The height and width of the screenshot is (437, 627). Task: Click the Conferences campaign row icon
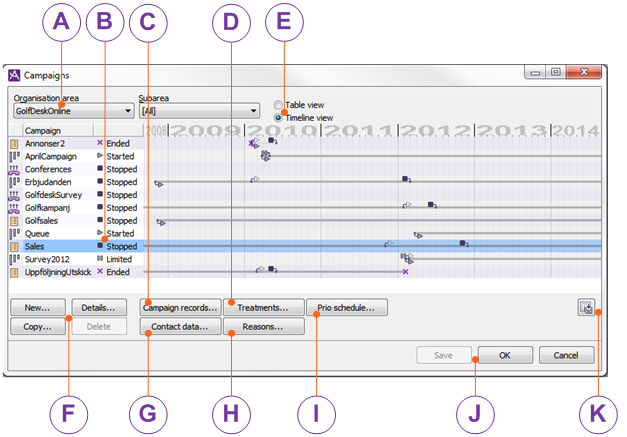pyautogui.click(x=14, y=169)
